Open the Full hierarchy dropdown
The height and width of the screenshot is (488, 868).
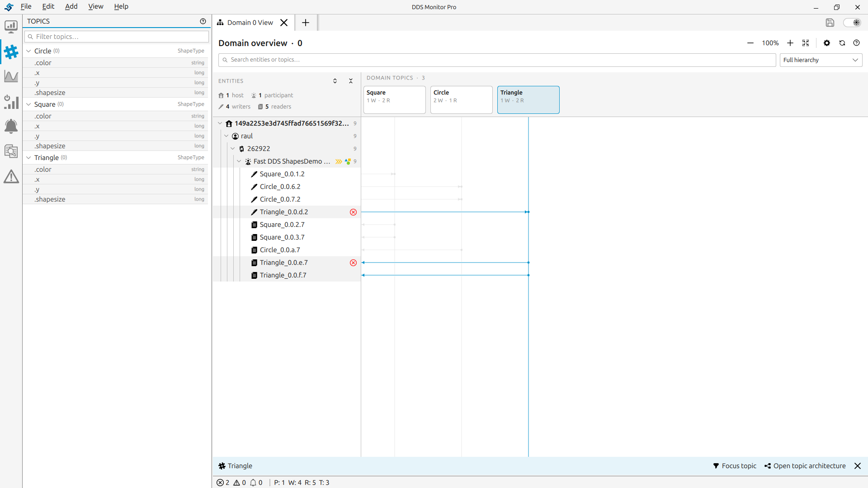click(821, 60)
